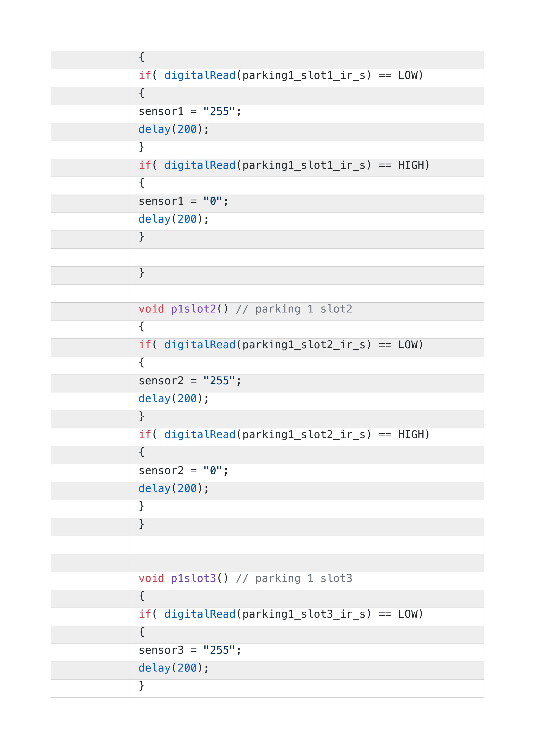Click the sensor2 = "0"; assignment line
The width and height of the screenshot is (535, 756).
183,470
